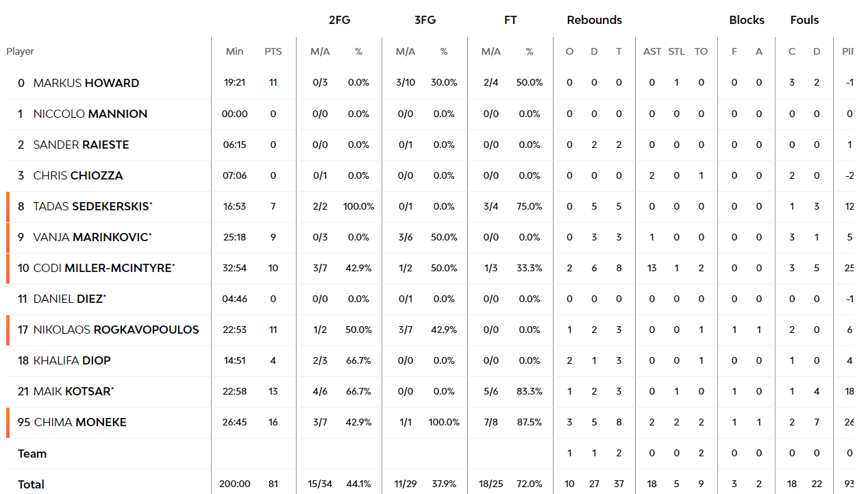Open Chris Chiozza player profile
Viewport: 868px width, 494px height.
[x=78, y=175]
